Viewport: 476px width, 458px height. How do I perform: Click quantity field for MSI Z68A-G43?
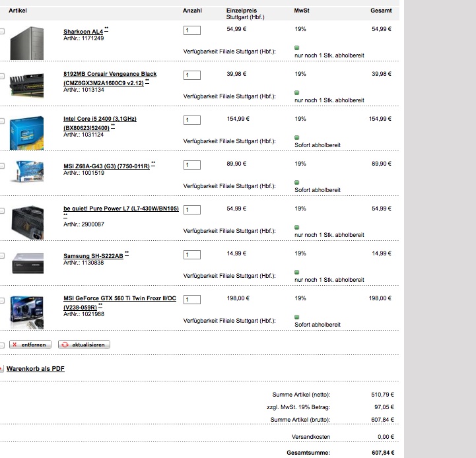[x=192, y=165]
